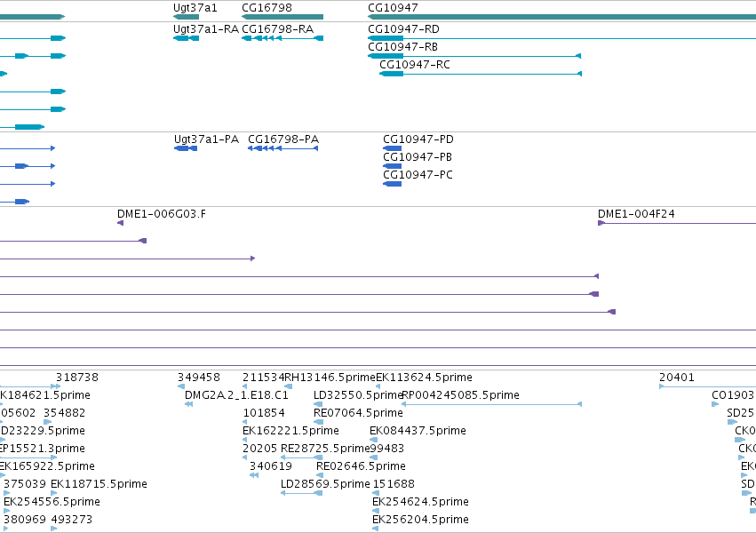Select EK256204.5prime EST

(376, 529)
